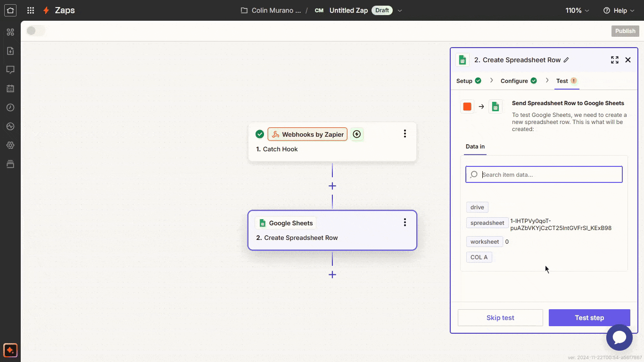
Task: Click the folder icon before Colin Murano
Action: (x=244, y=10)
